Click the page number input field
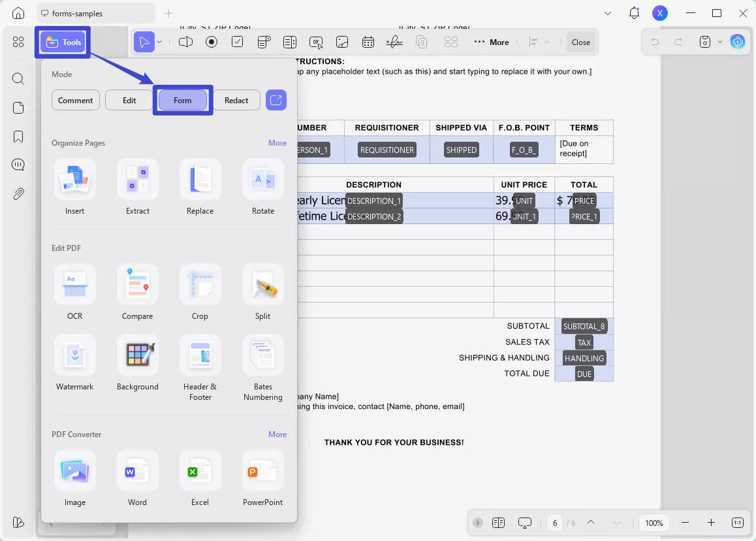Screen dimensions: 756x541 pyautogui.click(x=554, y=523)
